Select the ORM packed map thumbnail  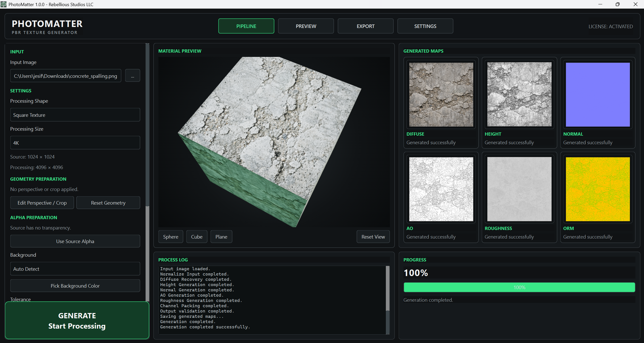click(x=598, y=189)
